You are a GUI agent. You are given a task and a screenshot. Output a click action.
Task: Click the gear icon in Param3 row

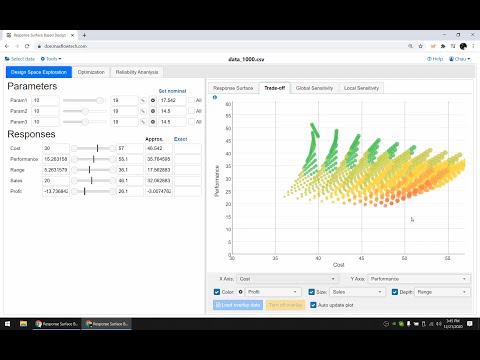point(153,122)
